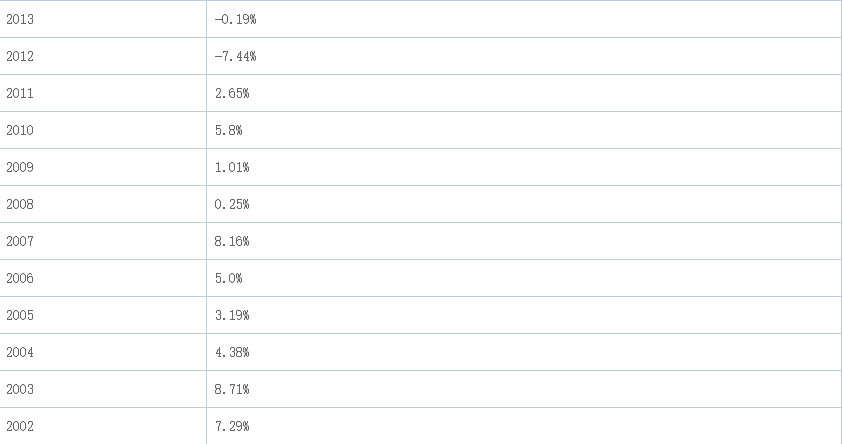Click the 2008 year cell
This screenshot has height=444, width=843.
click(20, 204)
